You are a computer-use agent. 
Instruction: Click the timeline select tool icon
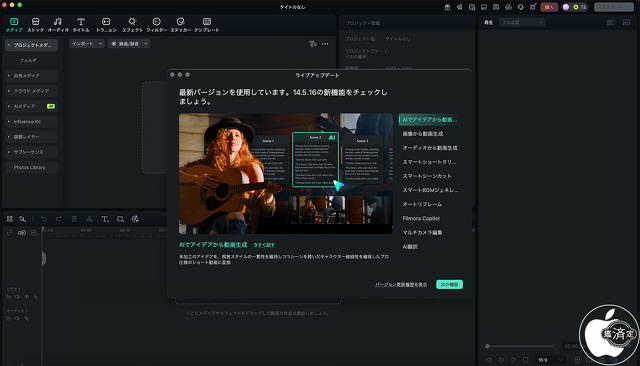coord(22,219)
